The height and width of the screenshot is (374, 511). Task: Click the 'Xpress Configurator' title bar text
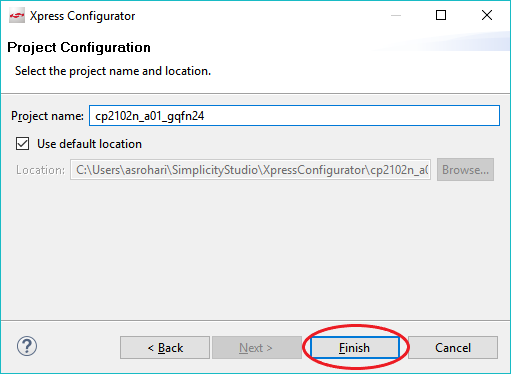tap(82, 16)
